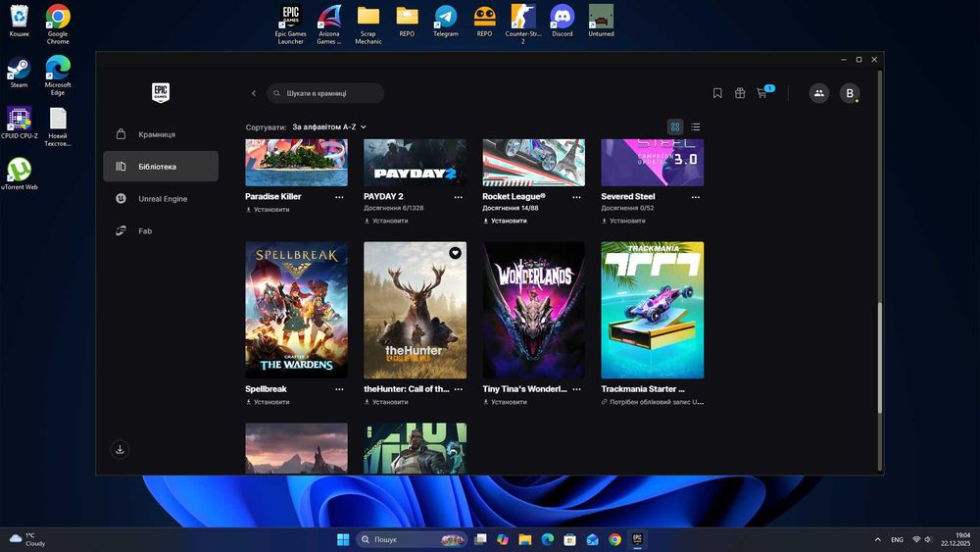The width and height of the screenshot is (980, 552).
Task: Open options menu for Tiny Tina's Wonderlands
Action: coord(576,389)
